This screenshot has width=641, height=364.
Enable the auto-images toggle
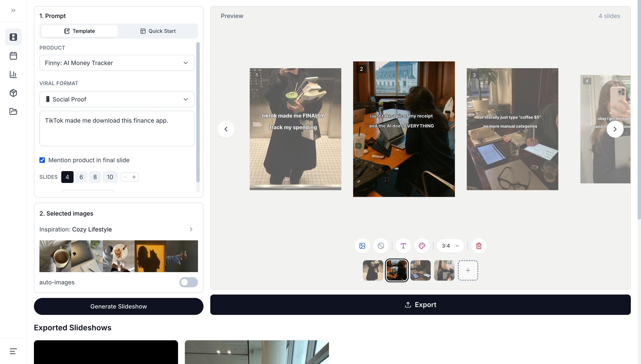click(188, 282)
